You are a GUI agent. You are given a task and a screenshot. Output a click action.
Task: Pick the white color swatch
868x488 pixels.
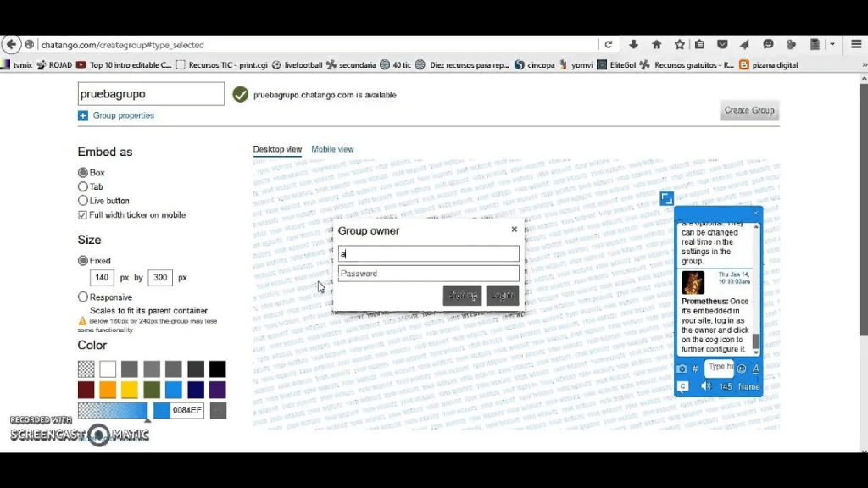click(x=108, y=369)
